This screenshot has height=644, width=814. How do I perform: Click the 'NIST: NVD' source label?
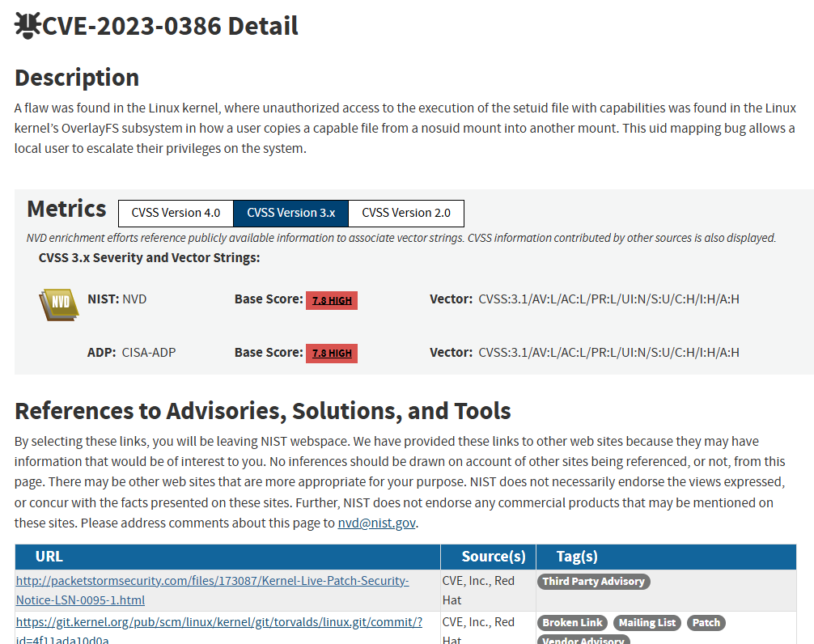coord(117,299)
